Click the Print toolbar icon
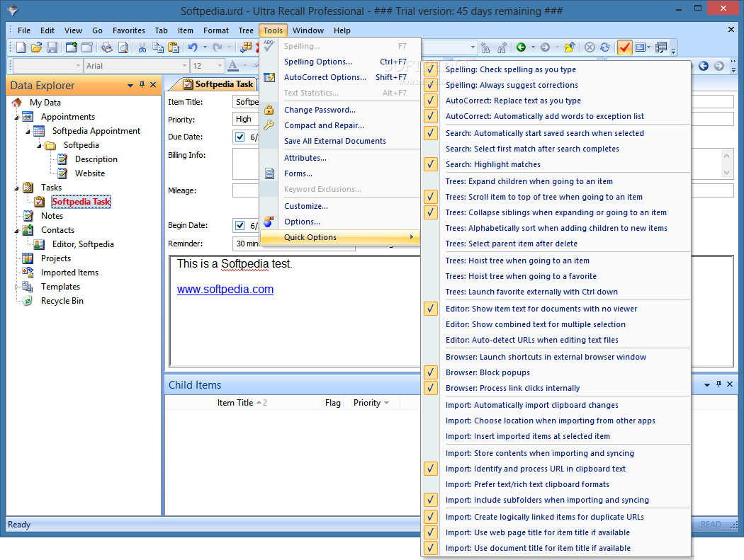744x560 pixels. 107,47
